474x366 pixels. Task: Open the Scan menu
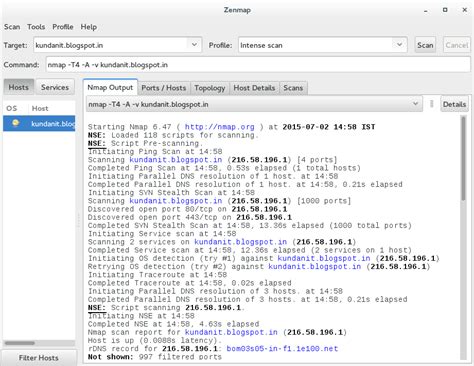12,27
